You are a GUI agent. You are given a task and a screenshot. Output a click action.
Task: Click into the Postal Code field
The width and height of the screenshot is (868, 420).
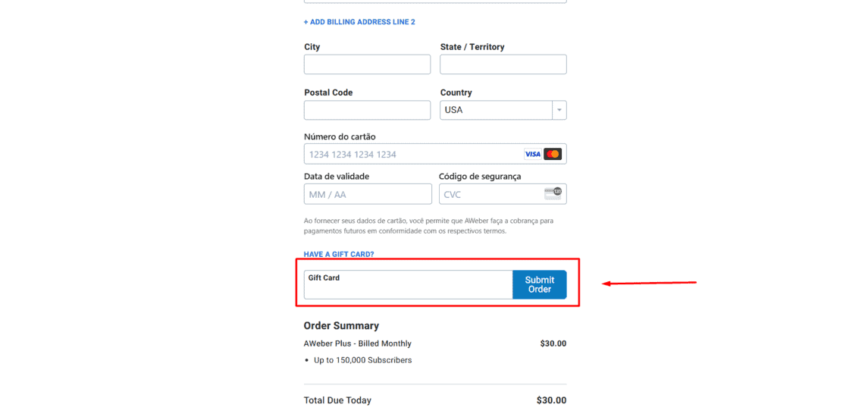pos(367,110)
